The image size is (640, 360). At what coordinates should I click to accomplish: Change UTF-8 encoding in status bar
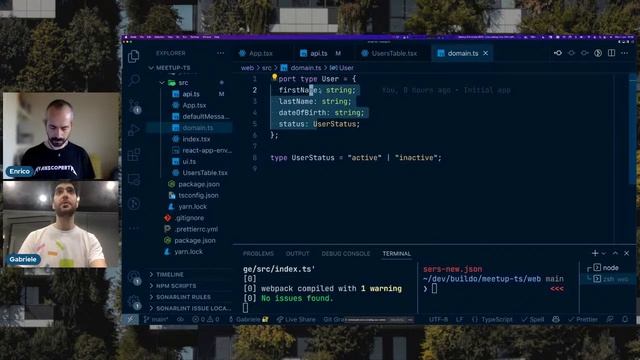438,320
